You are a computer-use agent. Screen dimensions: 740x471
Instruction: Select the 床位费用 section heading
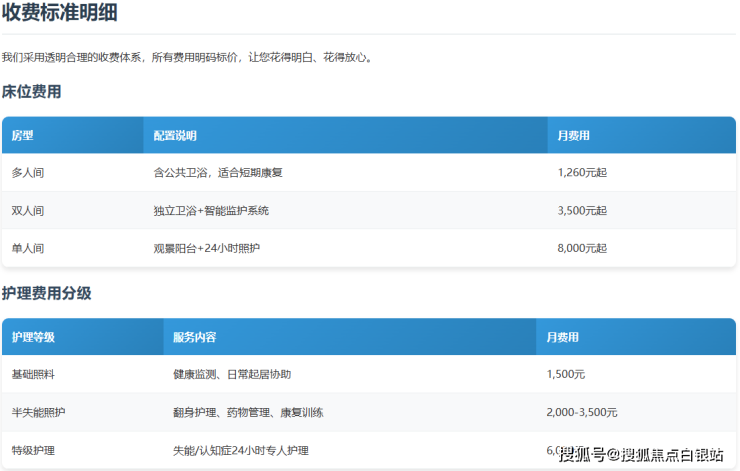(32, 92)
